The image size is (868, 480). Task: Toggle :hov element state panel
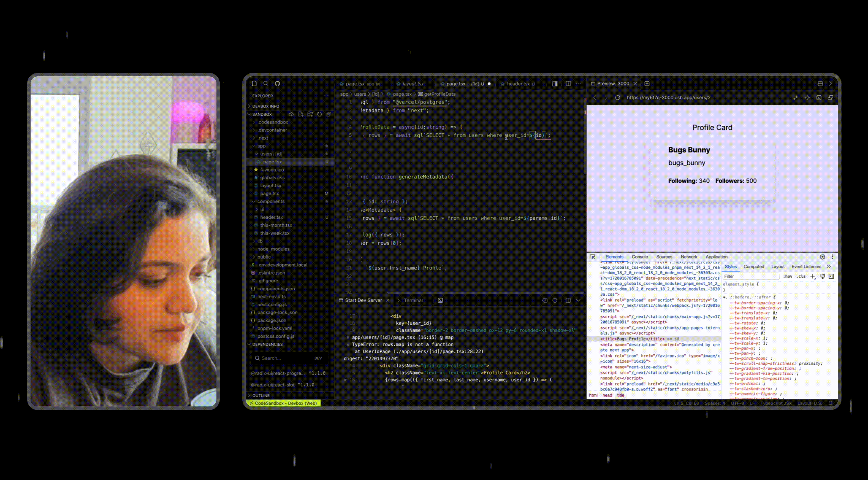click(x=788, y=276)
